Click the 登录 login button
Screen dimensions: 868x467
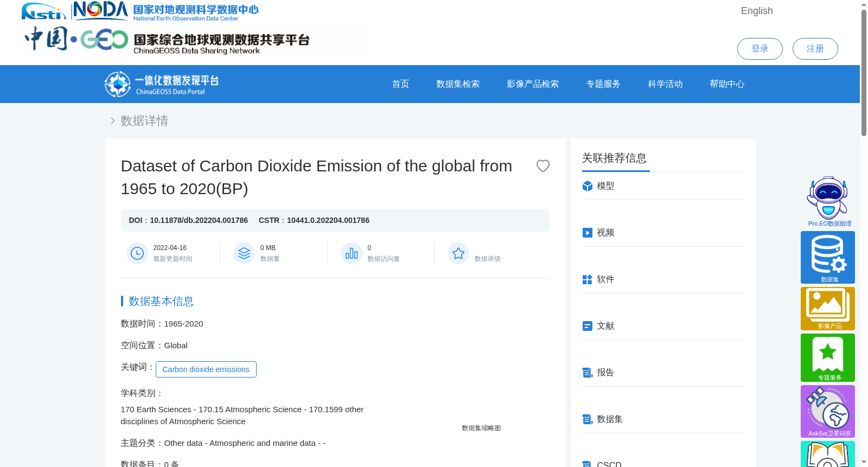(x=760, y=49)
